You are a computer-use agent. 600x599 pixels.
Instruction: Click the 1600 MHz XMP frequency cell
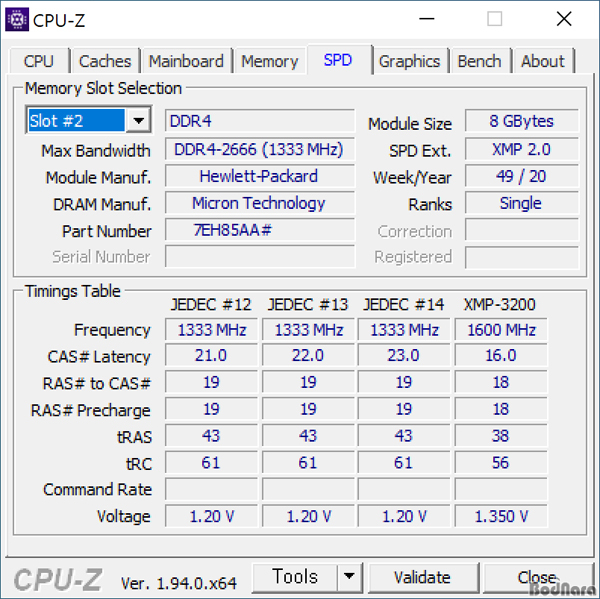click(501, 330)
